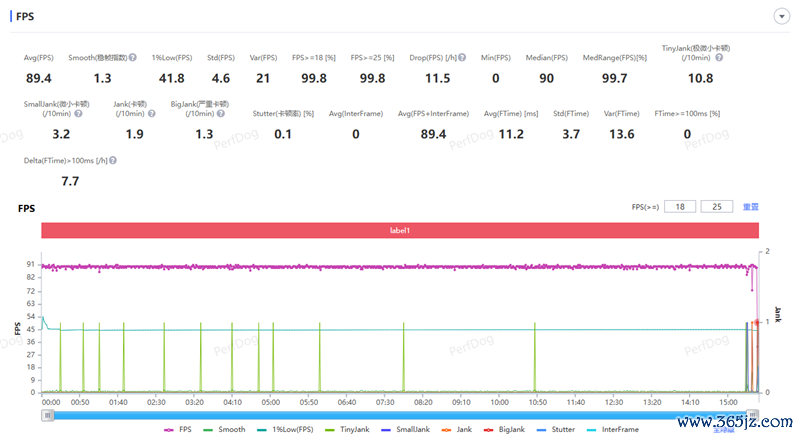800x437 pixels.
Task: Toggle the BigJank legend entry
Action: tap(505, 429)
